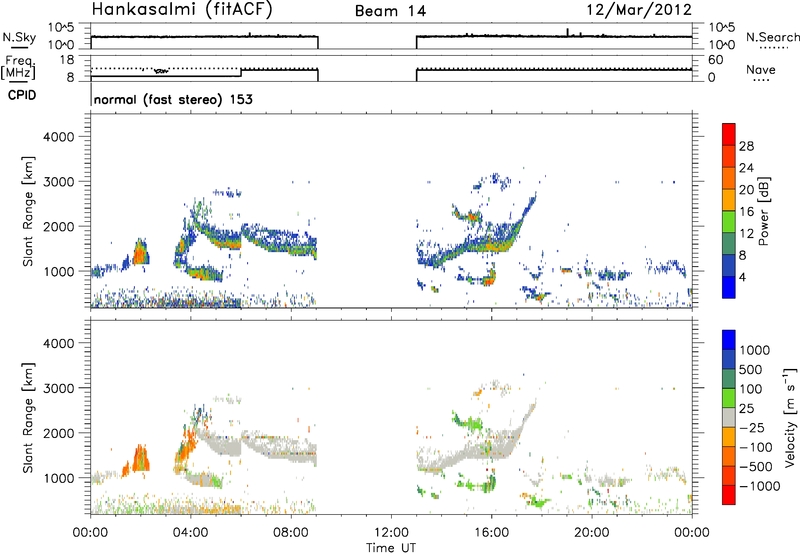
Task: Pick the light green 25–100 Velocity segment
Action: (x=729, y=398)
